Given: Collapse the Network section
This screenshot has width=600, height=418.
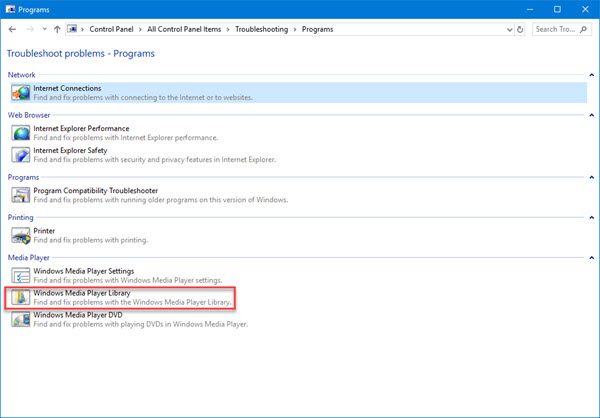Looking at the screenshot, I should 592,75.
